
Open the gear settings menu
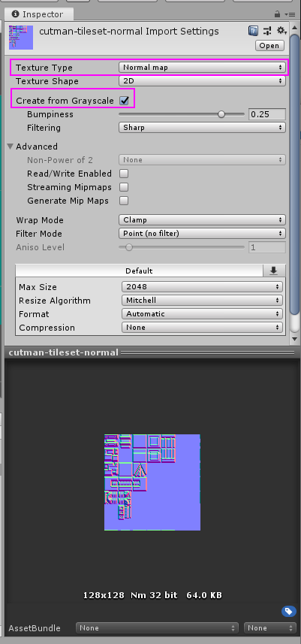[x=281, y=31]
